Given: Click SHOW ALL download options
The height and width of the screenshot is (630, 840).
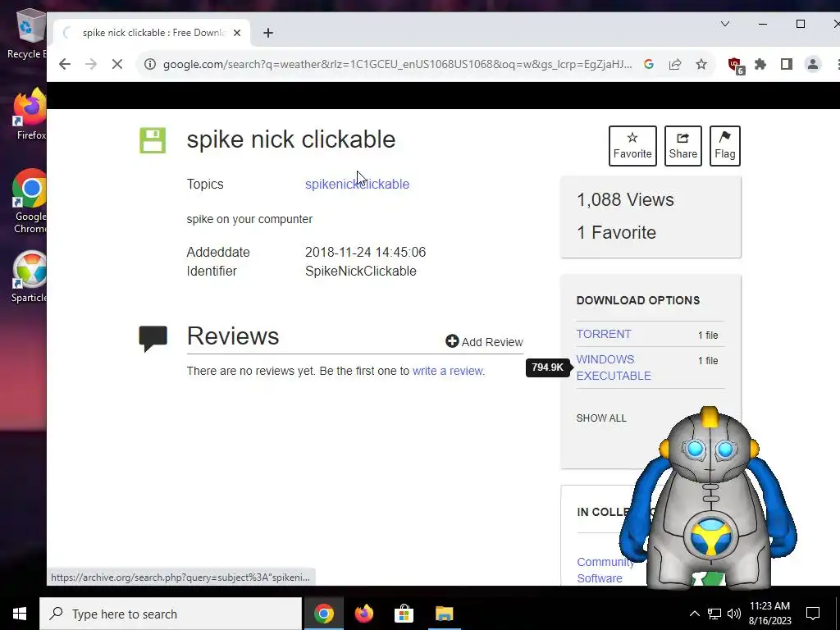Looking at the screenshot, I should [x=601, y=418].
